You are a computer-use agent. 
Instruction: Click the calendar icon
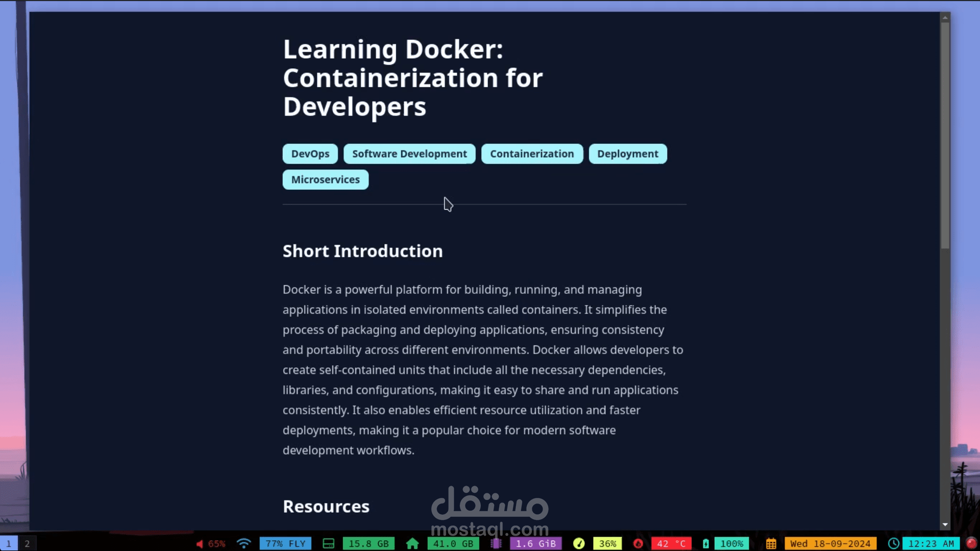click(771, 544)
